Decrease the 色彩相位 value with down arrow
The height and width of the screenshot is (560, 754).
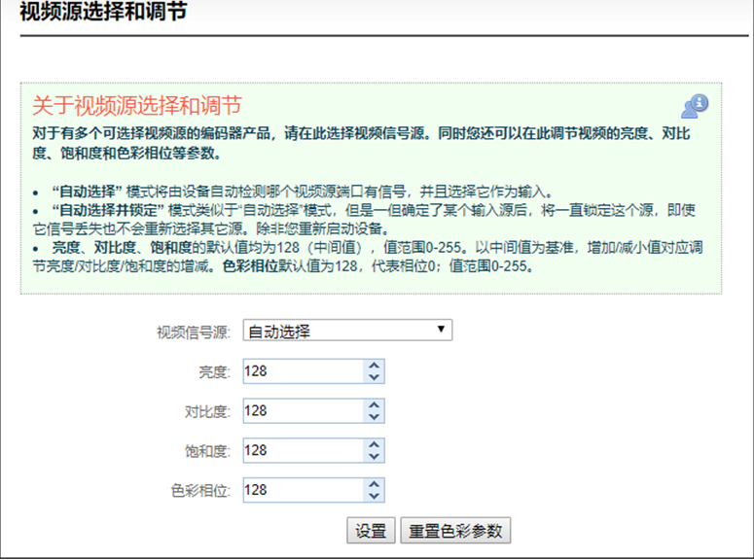(374, 496)
